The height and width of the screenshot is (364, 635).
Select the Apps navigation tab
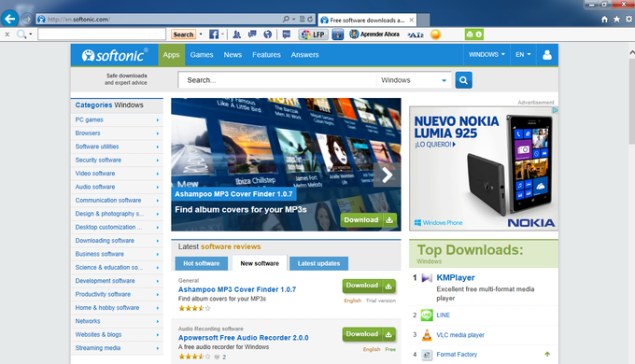171,55
